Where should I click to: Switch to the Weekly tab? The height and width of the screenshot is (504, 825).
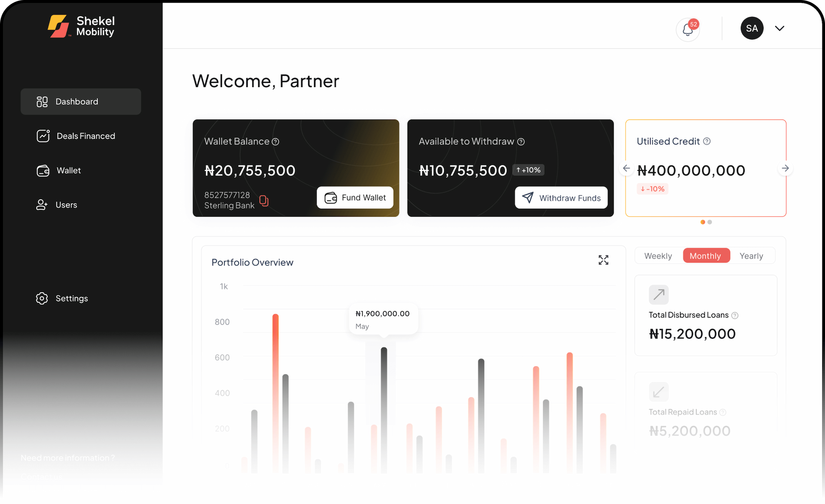click(x=658, y=255)
